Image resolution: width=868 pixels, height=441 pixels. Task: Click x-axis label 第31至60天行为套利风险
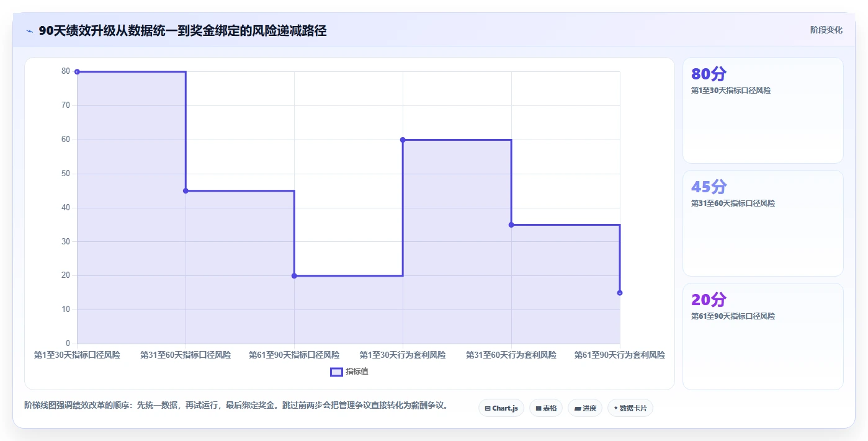pos(511,355)
